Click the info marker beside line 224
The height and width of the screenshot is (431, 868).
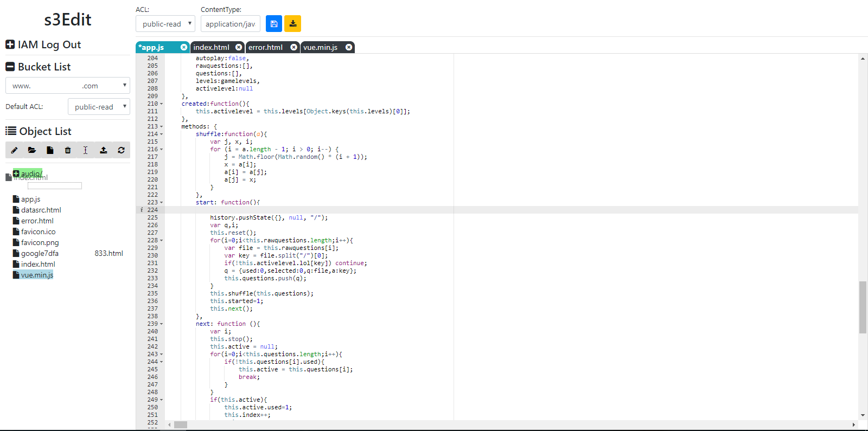click(142, 210)
